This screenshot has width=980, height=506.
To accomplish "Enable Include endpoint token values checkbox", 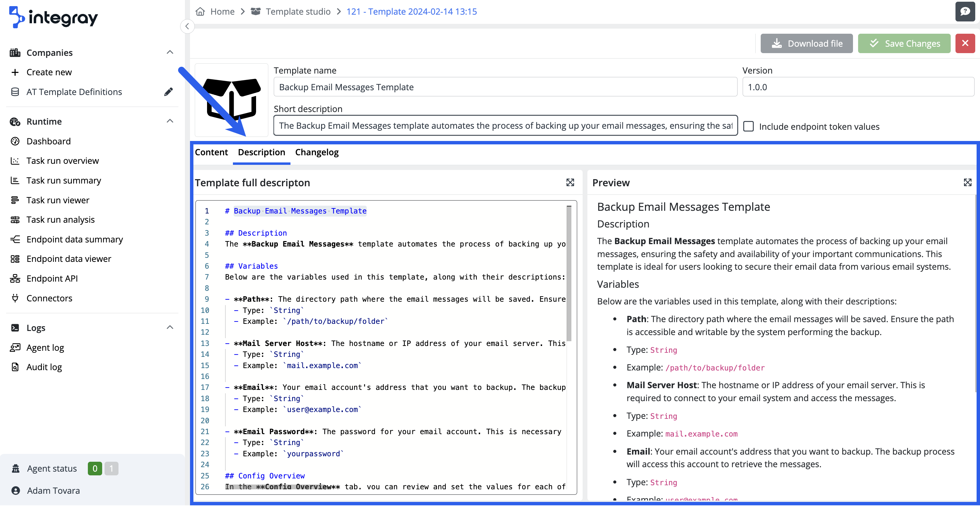I will 748,126.
